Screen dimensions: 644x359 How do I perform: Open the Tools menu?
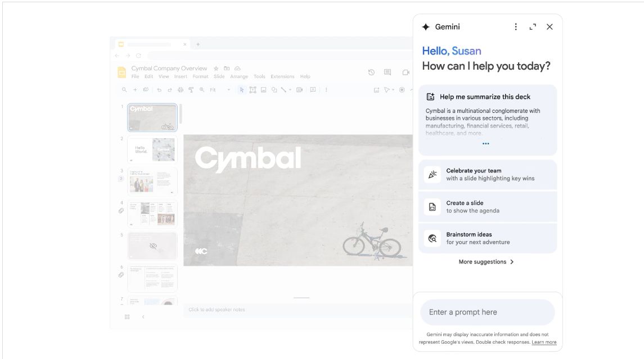(259, 77)
